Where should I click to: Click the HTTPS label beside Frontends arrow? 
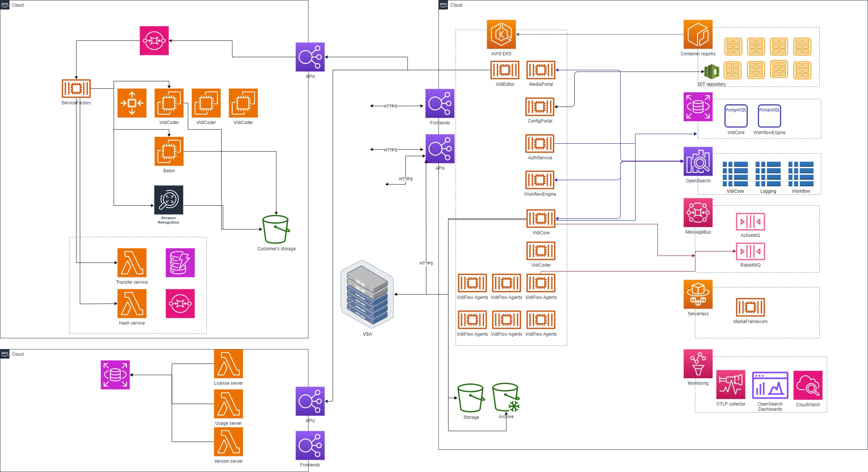[390, 106]
